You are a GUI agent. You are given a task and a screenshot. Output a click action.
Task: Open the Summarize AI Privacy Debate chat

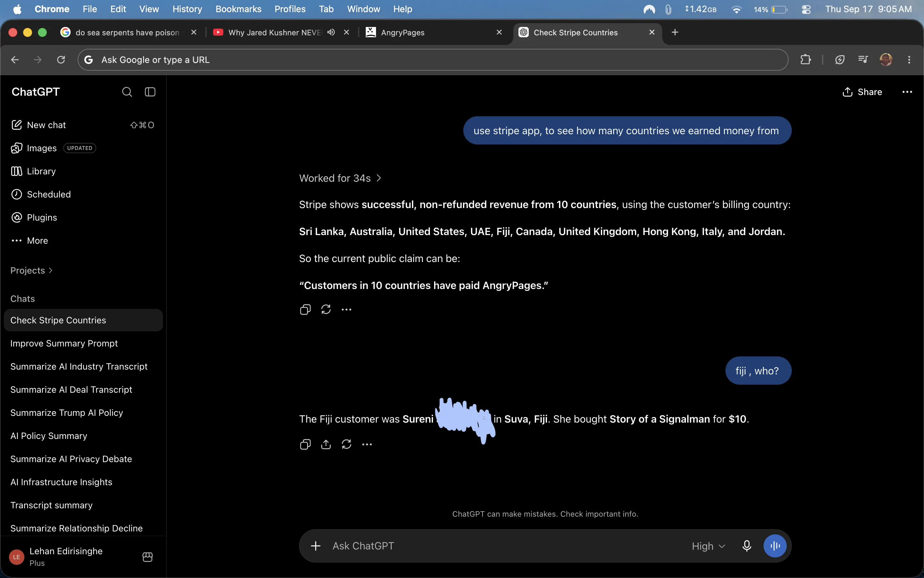(x=83, y=459)
